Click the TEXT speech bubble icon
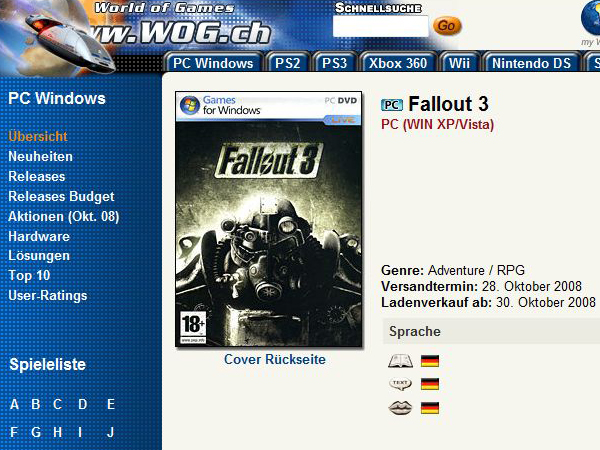Viewport: 600px width, 450px height. pos(400,384)
